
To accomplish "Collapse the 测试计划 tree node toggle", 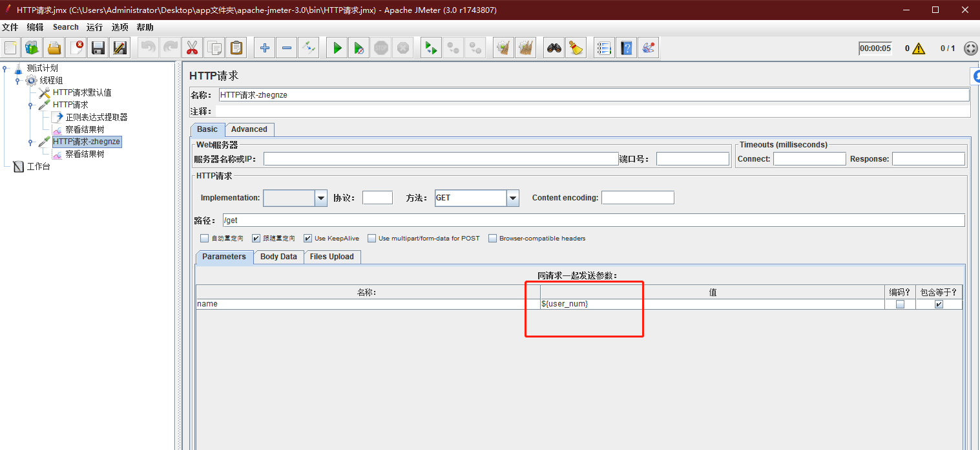I will point(5,68).
